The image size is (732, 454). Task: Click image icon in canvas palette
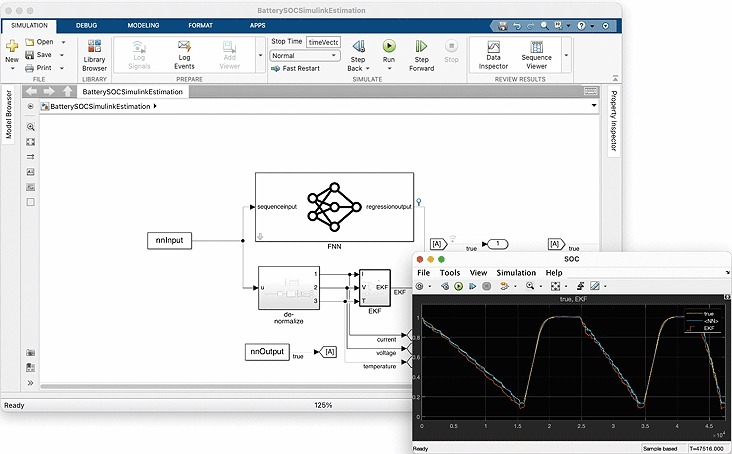(30, 187)
